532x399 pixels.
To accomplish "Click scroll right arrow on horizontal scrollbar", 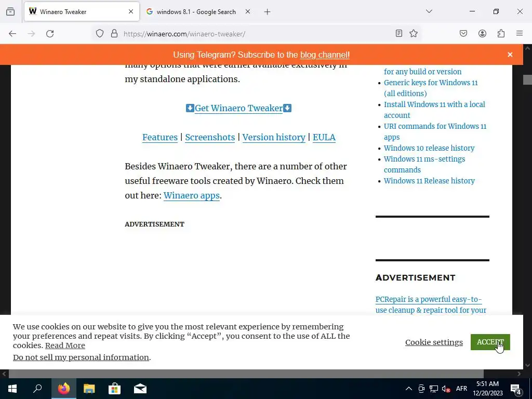I will [x=519, y=374].
